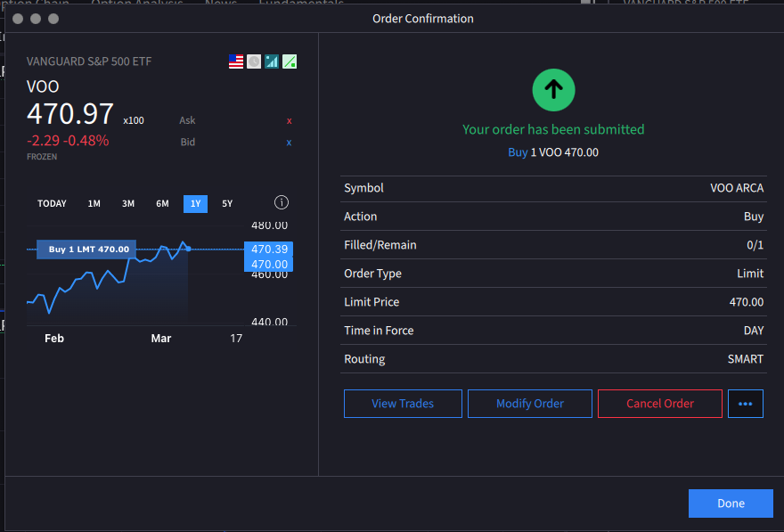Click the red Ask x marker

[x=289, y=120]
